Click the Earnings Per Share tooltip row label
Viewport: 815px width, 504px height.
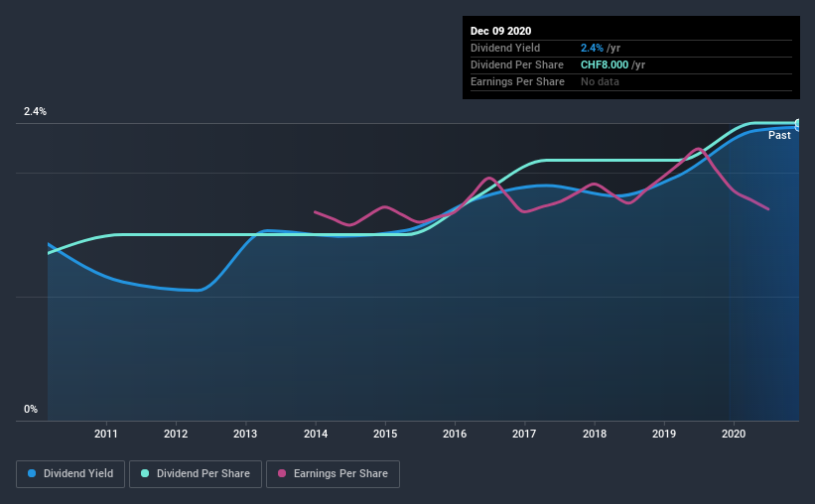click(x=517, y=81)
